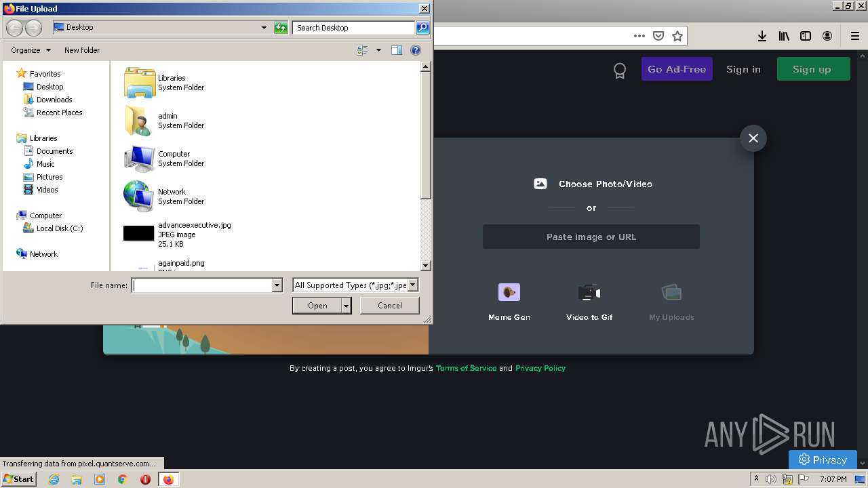The image size is (868, 488).
Task: Click New folder in dialog toolbar
Action: tap(82, 50)
